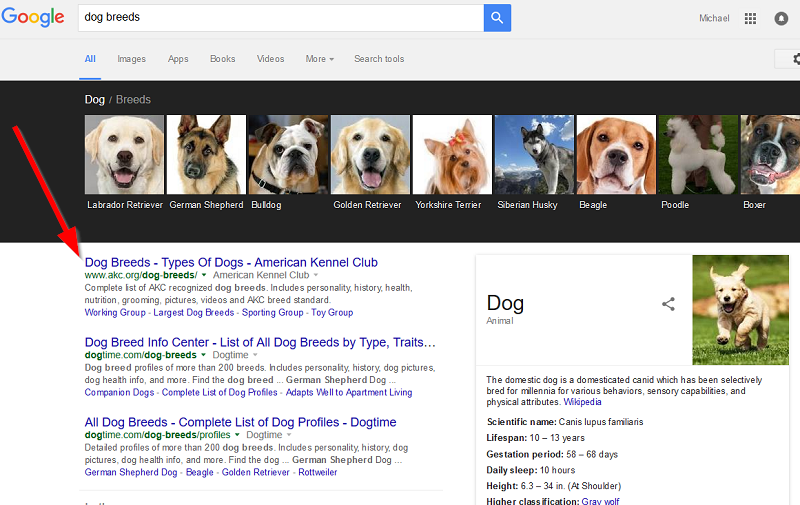Screen dimensions: 800x505
Task: Open Complete List of Dog Profiles sitelink
Action: pyautogui.click(x=219, y=392)
